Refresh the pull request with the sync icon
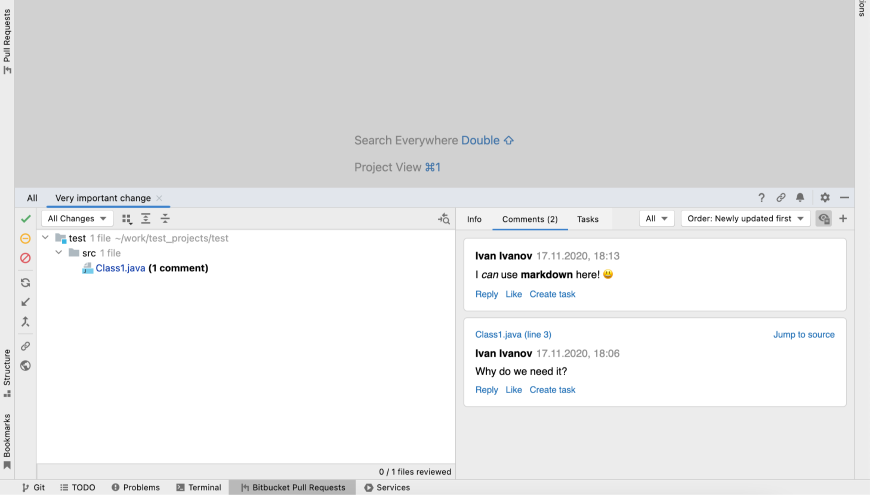Screen dimensions: 870x495 pyautogui.click(x=26, y=283)
